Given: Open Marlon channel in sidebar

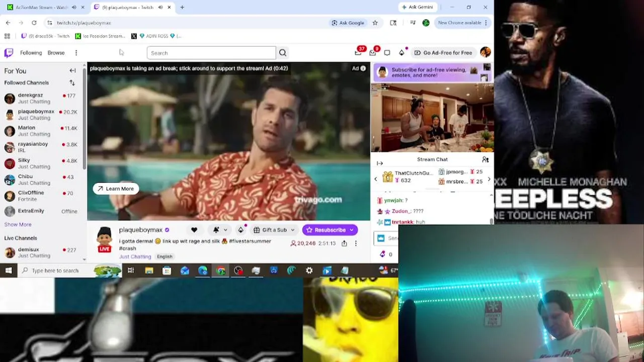Looking at the screenshot, I should (41, 131).
